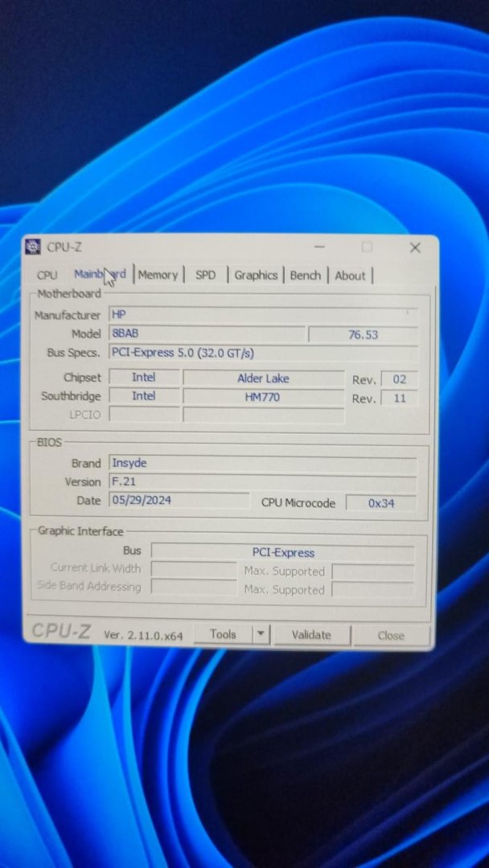Click the BIOS Brand Insyde field
This screenshot has height=868, width=489.
pyautogui.click(x=263, y=464)
